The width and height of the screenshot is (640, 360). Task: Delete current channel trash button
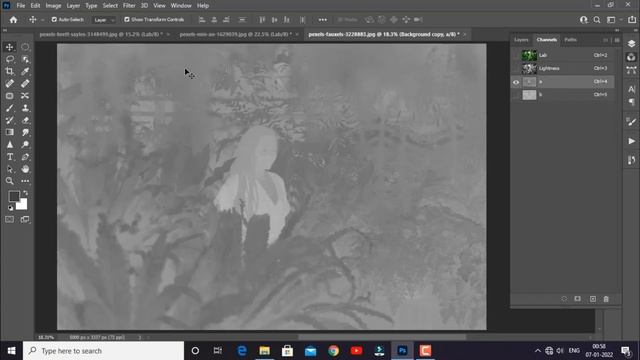[606, 299]
